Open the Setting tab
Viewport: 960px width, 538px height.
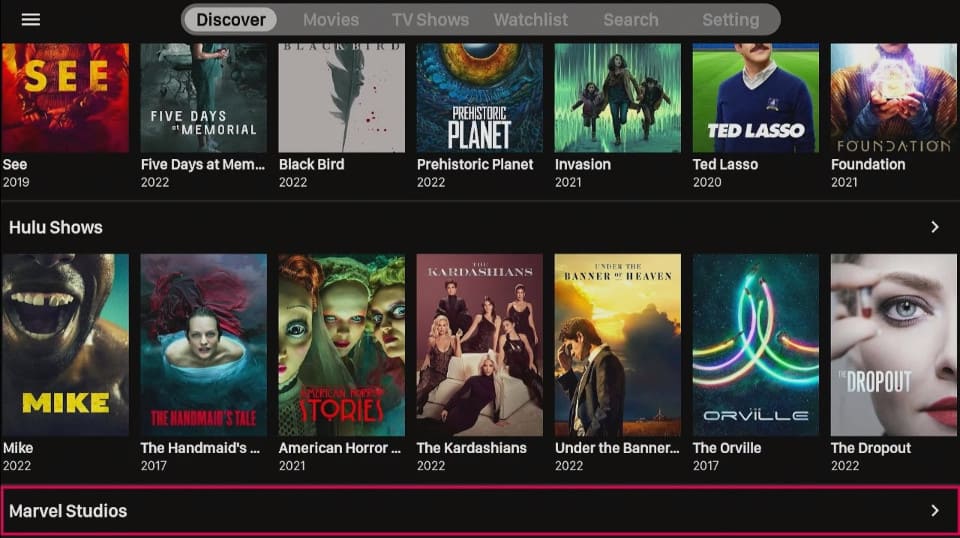(x=730, y=20)
